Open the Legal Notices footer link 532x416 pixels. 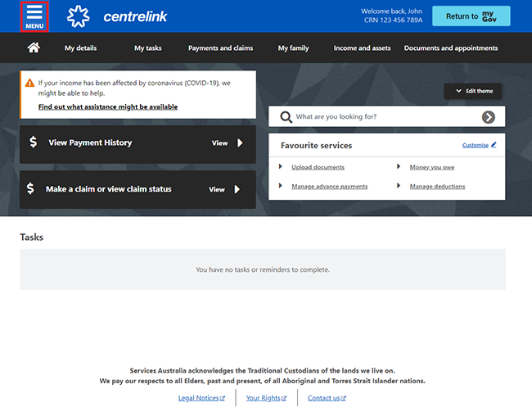coord(199,398)
